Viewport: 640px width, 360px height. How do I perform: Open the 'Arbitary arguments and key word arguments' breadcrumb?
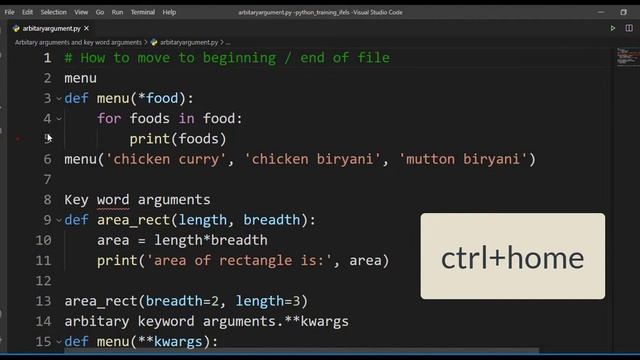(78, 42)
